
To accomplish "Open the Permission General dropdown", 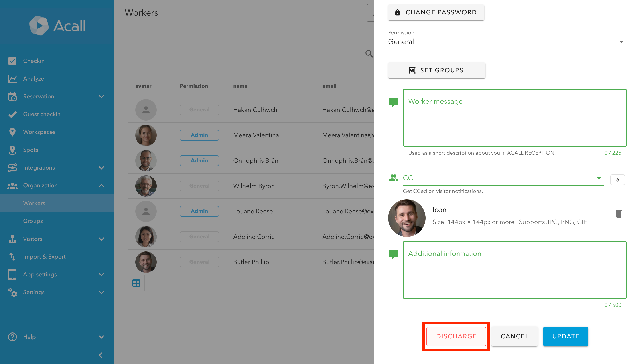I will pyautogui.click(x=507, y=42).
